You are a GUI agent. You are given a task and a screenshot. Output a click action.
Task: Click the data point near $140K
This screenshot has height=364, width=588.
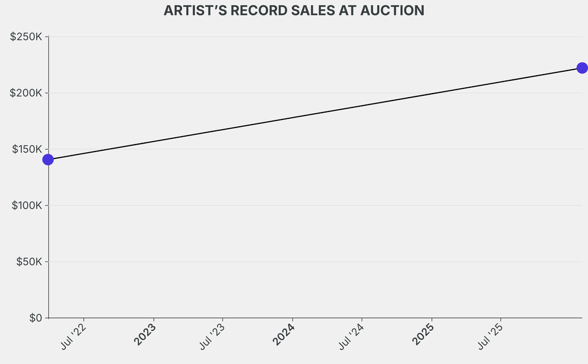tap(48, 160)
